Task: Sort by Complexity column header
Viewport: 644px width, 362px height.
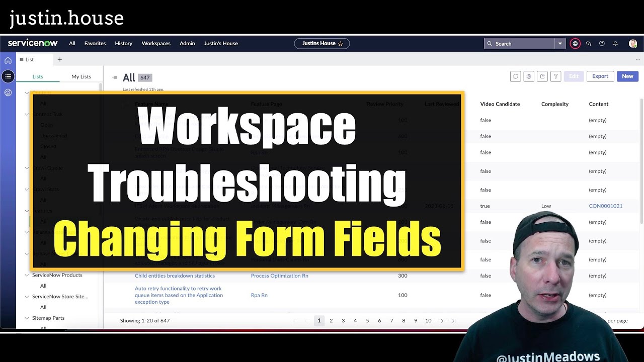Action: pos(555,104)
